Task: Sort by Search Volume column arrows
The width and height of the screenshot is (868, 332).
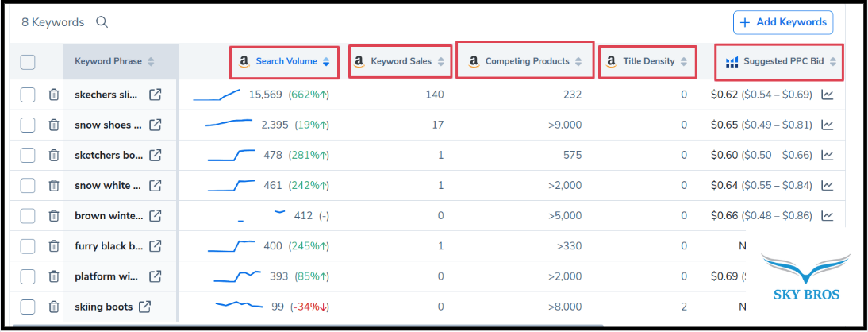Action: [326, 61]
